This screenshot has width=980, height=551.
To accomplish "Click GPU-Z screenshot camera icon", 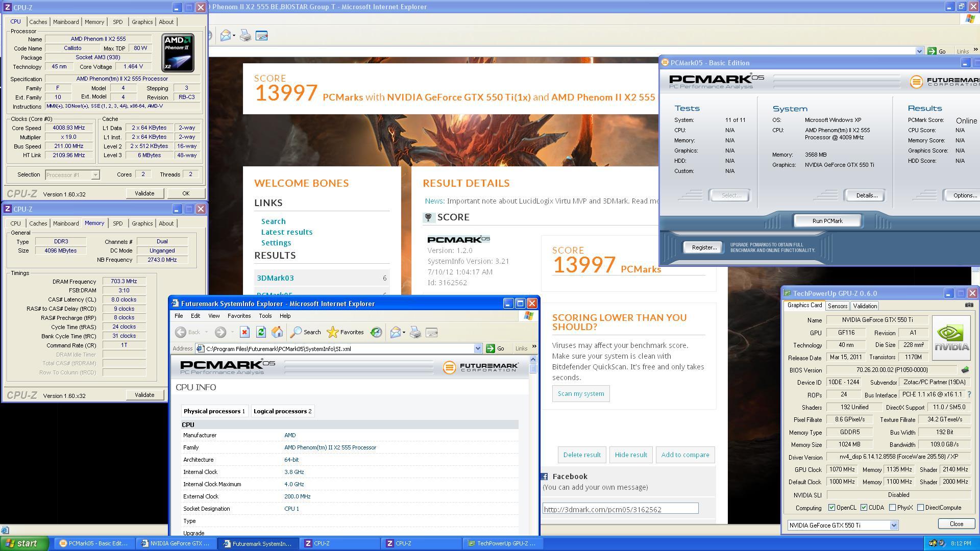I will click(x=969, y=306).
